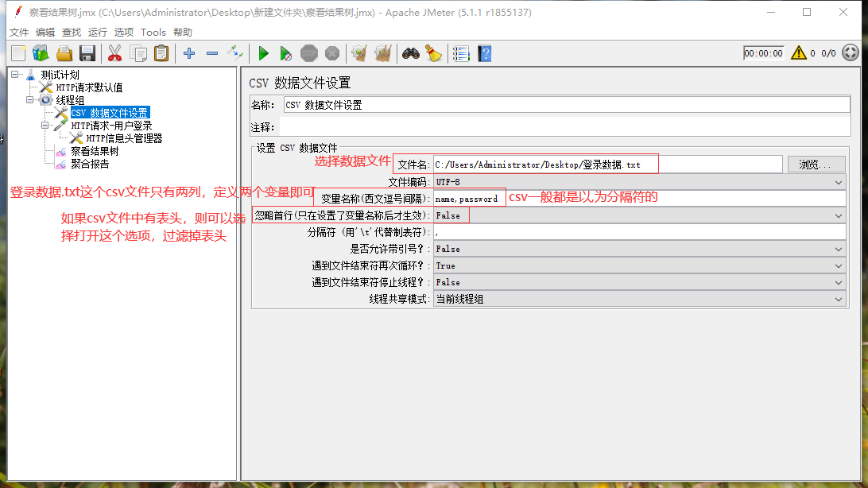Click the remote engines icon at toolbar end
Viewport: 868px width, 488px height.
[851, 53]
